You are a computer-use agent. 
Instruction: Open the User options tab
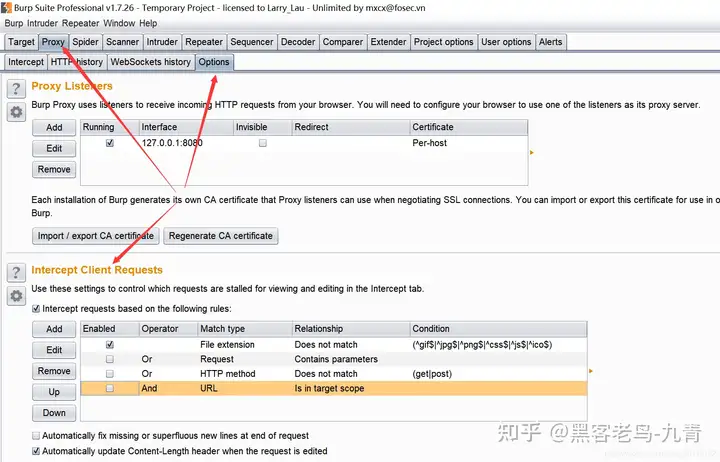click(506, 42)
